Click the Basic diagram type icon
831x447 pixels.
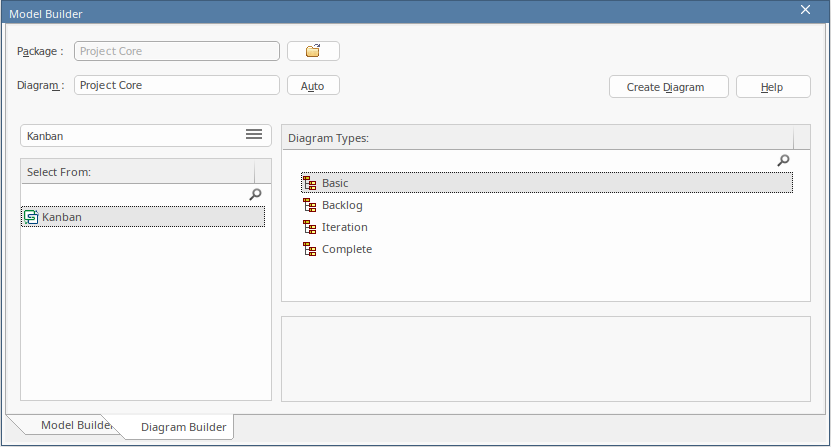coord(309,183)
